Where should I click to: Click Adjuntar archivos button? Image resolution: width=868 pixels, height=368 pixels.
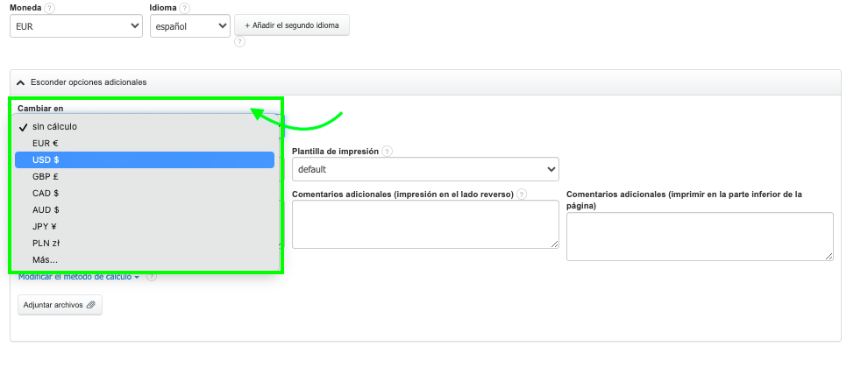[x=60, y=305]
